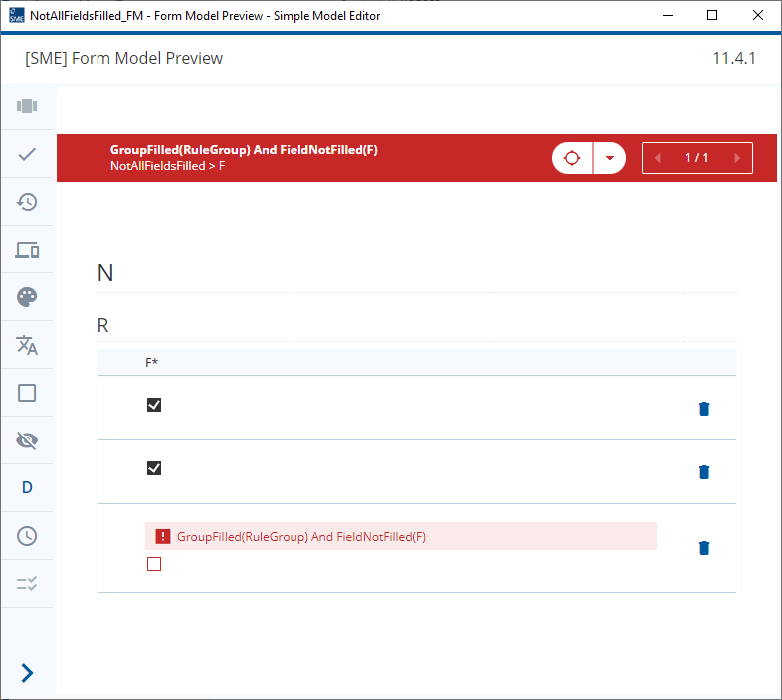The width and height of the screenshot is (782, 700).
Task: Open the dropdown arrow next to target button
Action: [610, 158]
